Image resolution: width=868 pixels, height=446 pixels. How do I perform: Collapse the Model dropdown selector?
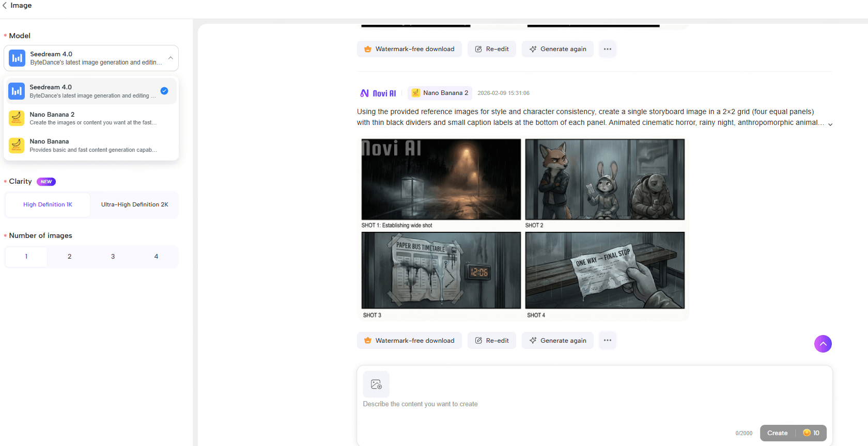(171, 58)
